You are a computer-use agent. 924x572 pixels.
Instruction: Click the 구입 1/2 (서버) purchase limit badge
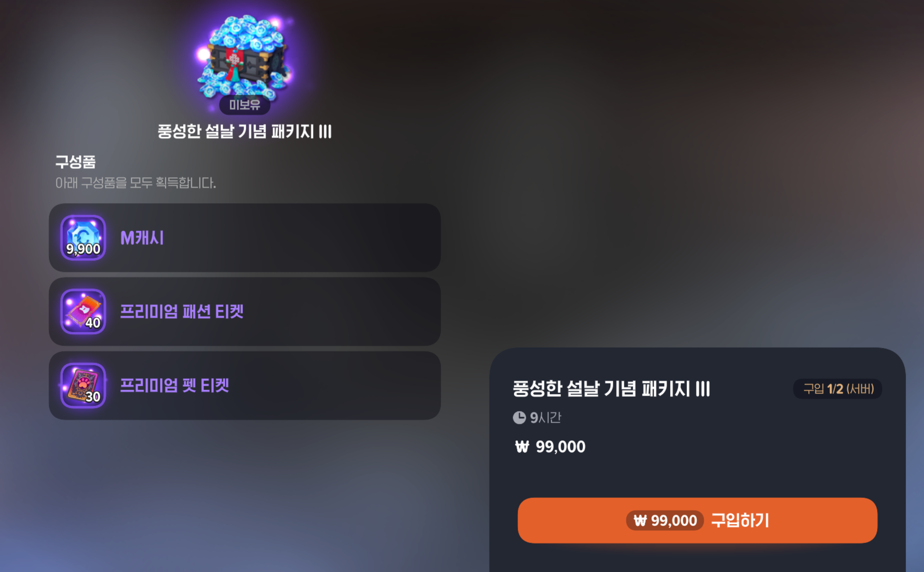click(x=838, y=389)
